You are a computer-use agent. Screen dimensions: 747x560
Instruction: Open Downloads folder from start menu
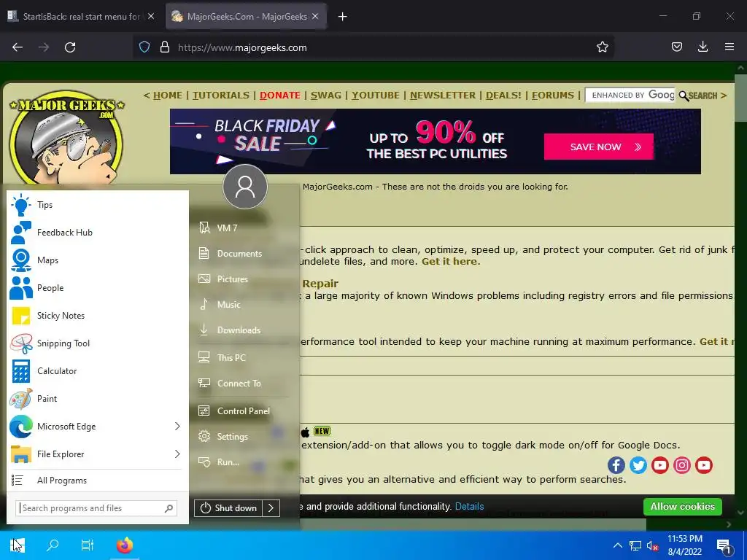pyautogui.click(x=243, y=330)
